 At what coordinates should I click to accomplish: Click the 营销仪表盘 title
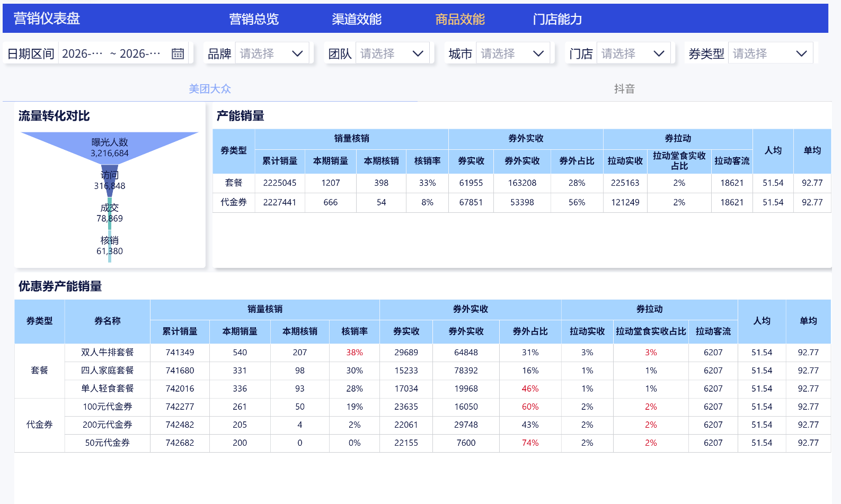(x=47, y=19)
